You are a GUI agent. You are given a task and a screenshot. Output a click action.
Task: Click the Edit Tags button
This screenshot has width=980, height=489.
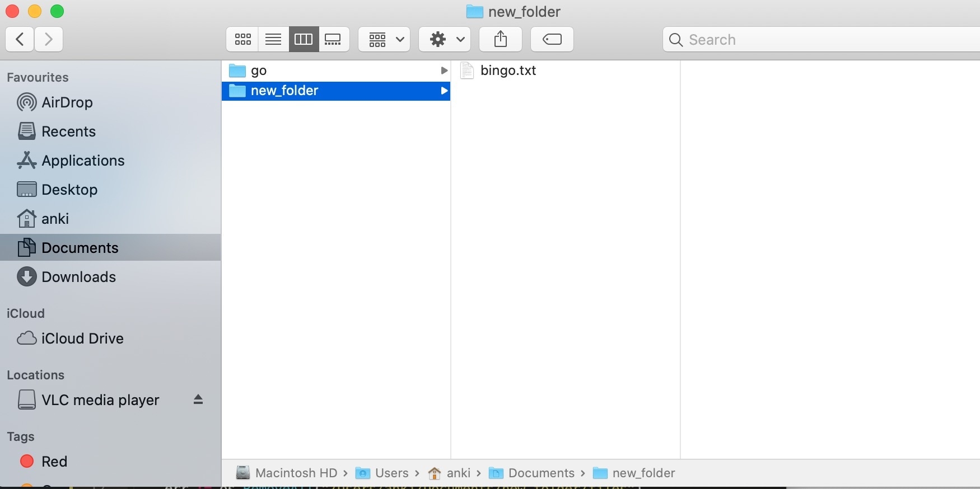click(552, 39)
